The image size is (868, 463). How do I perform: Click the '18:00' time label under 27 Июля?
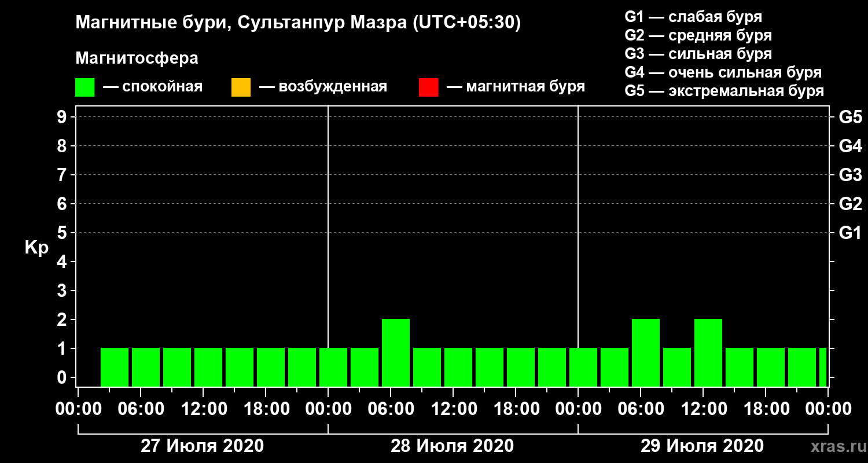click(266, 409)
